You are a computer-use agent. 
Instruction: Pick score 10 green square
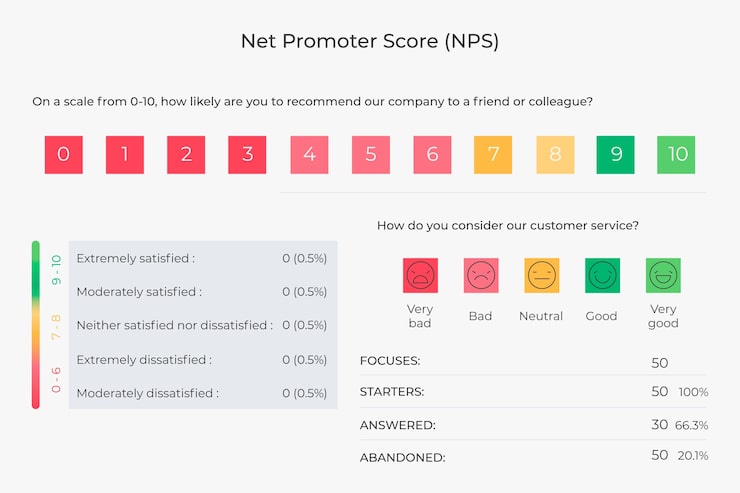pos(677,155)
